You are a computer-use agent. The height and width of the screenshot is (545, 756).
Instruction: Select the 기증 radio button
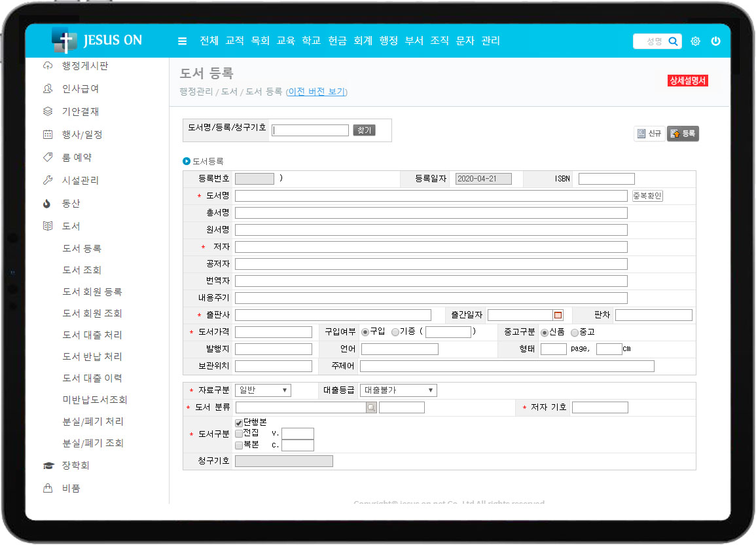395,332
